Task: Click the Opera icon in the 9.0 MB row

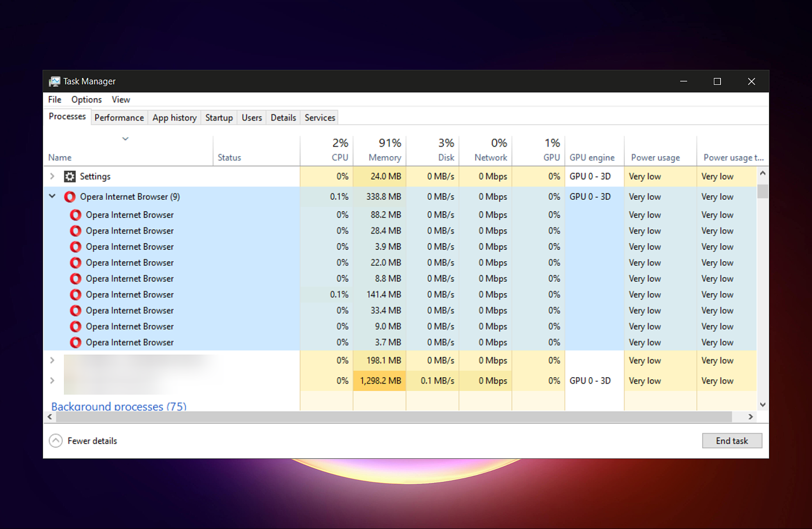Action: point(75,326)
